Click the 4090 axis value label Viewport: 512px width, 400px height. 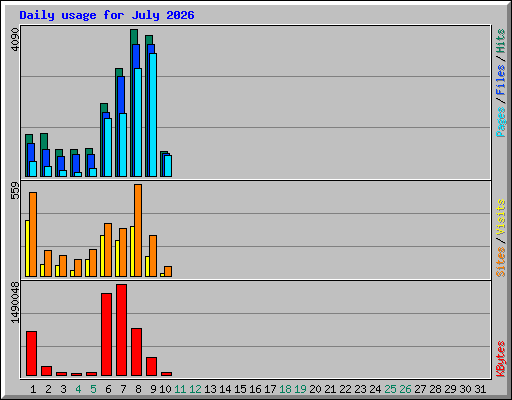tap(15, 40)
